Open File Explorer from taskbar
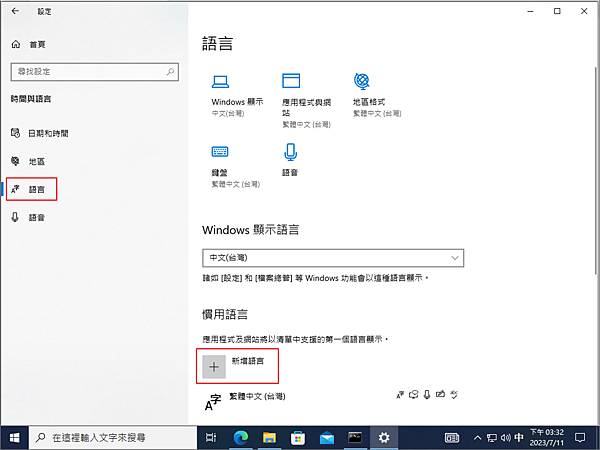Viewport: 600px width, 450px height. (x=269, y=437)
